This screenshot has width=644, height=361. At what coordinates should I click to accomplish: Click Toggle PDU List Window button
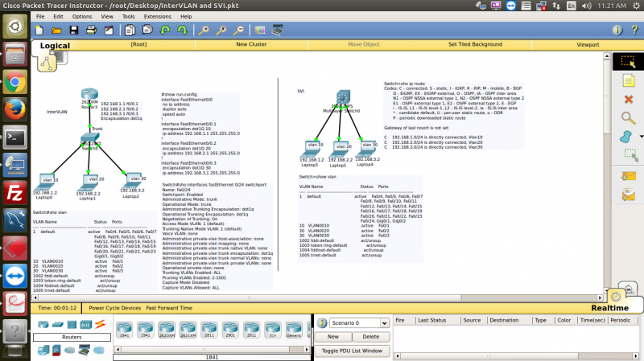point(352,351)
